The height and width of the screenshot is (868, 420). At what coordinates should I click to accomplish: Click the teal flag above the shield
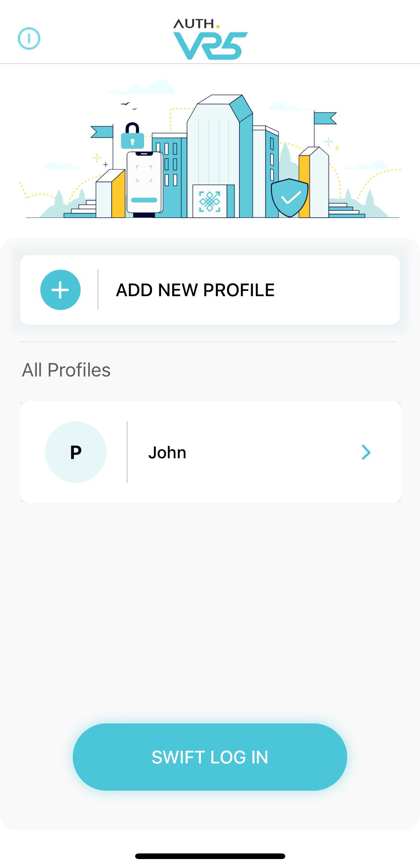click(324, 118)
